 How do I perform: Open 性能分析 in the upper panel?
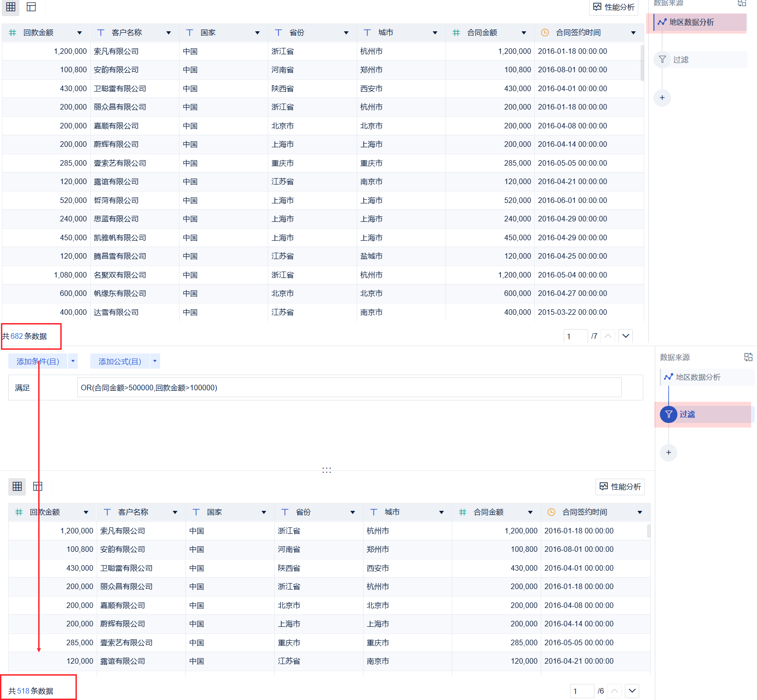[613, 7]
